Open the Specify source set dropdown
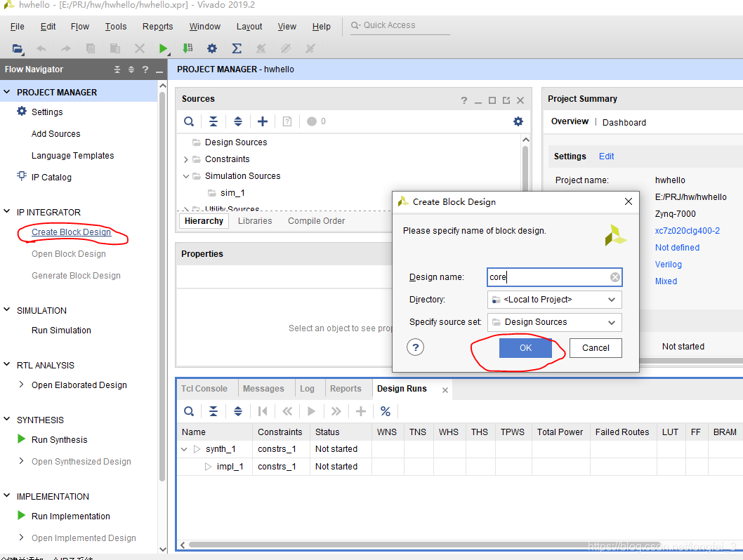Image resolution: width=743 pixels, height=560 pixels. [611, 322]
